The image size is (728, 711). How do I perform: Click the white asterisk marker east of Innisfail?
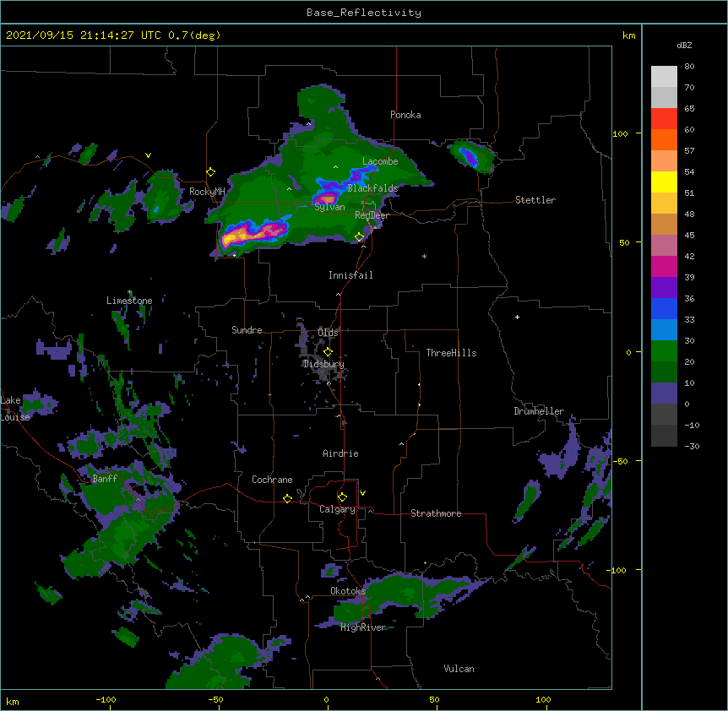424,256
